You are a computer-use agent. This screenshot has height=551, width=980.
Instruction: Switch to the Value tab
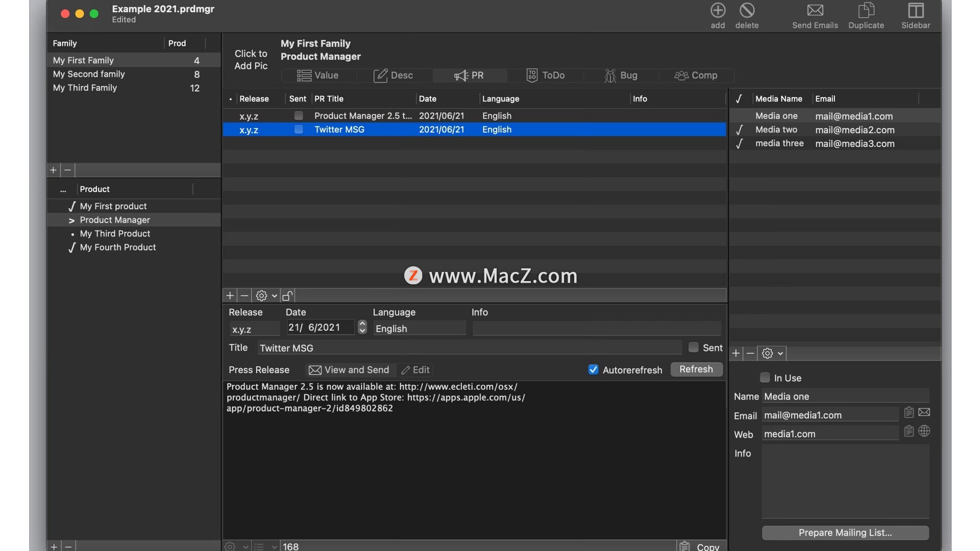click(x=317, y=76)
